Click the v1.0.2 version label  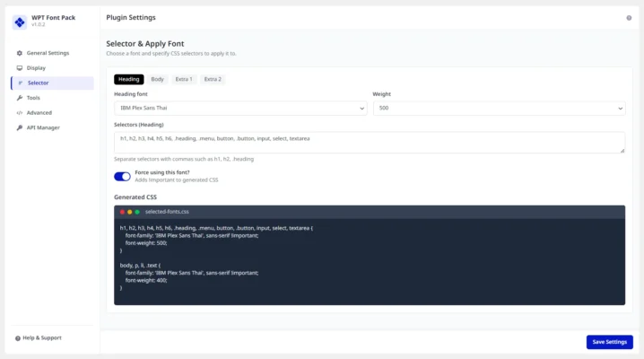coord(39,24)
